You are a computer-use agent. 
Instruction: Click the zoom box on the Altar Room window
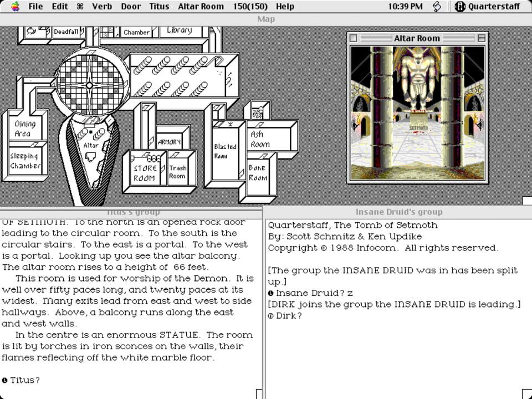[x=482, y=38]
